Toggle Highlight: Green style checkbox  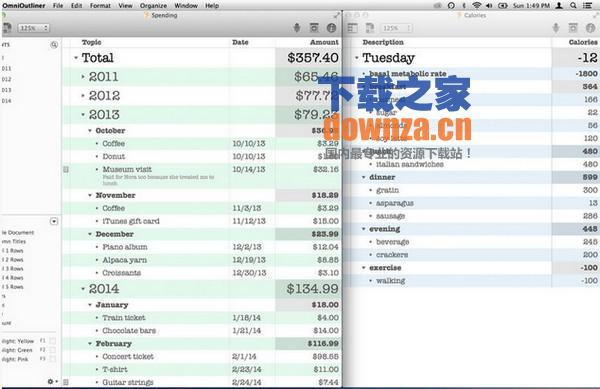click(52, 350)
